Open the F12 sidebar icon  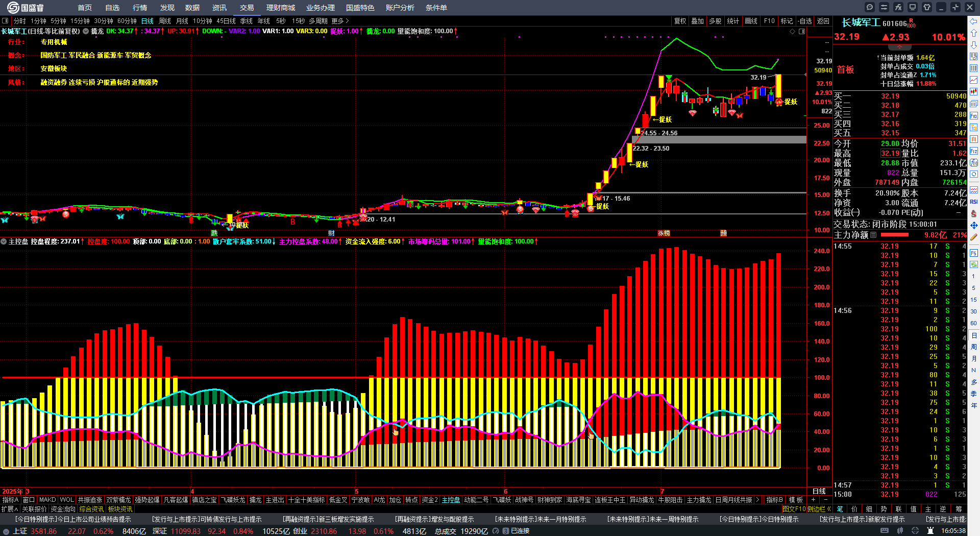(x=974, y=151)
